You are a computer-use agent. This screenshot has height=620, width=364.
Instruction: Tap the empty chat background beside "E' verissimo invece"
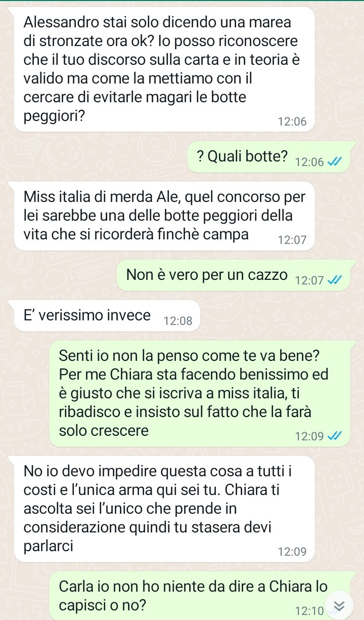pos(278,316)
